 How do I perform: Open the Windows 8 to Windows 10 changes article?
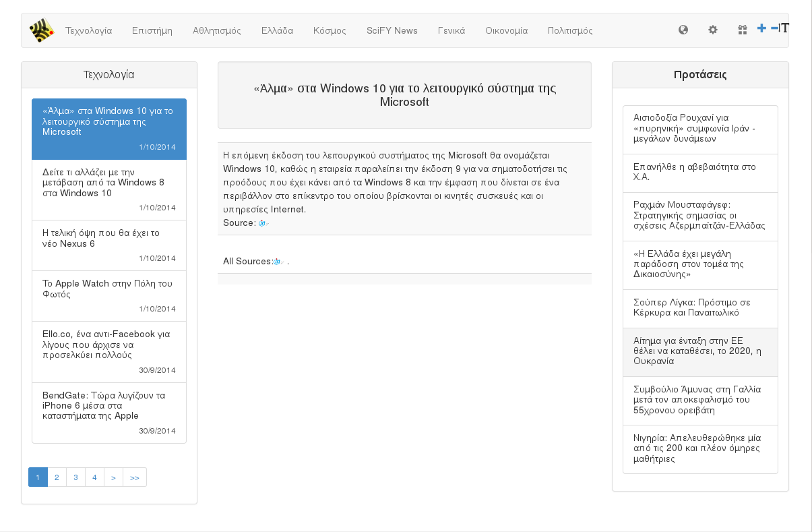point(109,190)
